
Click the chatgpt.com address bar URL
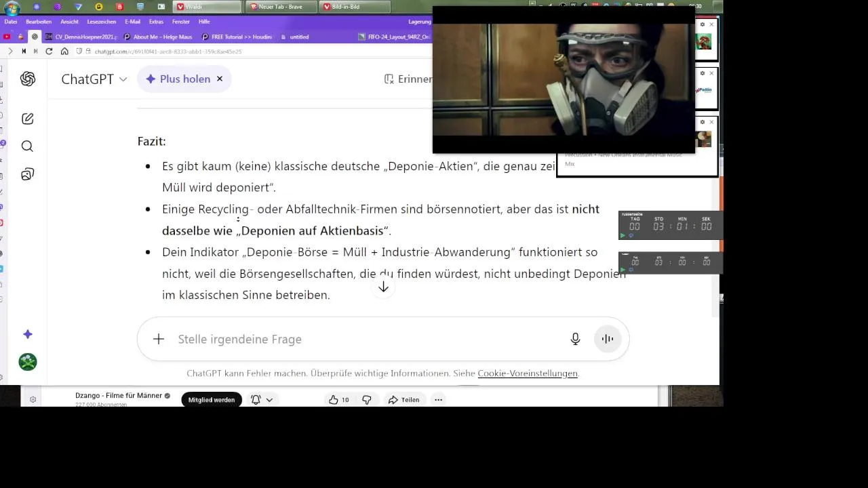pyautogui.click(x=167, y=52)
